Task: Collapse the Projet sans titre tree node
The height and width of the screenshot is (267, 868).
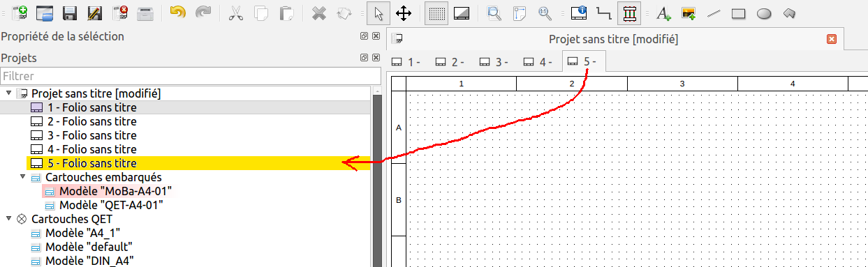Action: 8,93
